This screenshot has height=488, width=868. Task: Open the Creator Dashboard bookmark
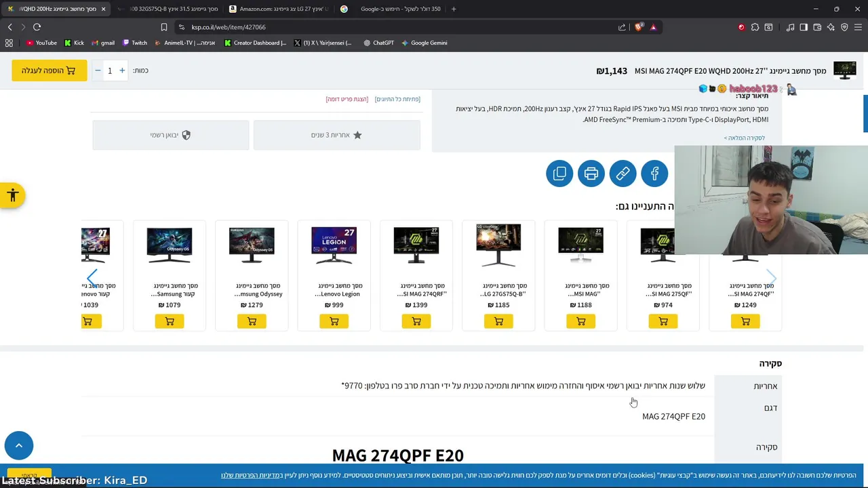tap(255, 43)
